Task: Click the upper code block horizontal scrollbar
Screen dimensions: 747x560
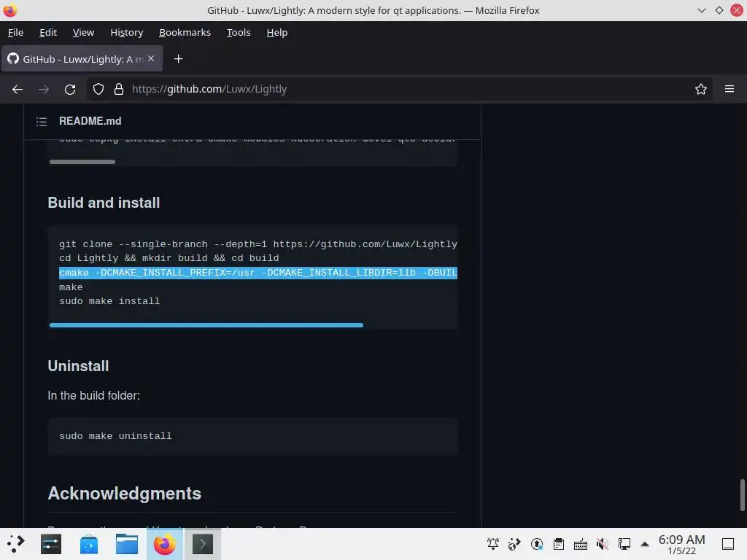Action: [x=82, y=162]
